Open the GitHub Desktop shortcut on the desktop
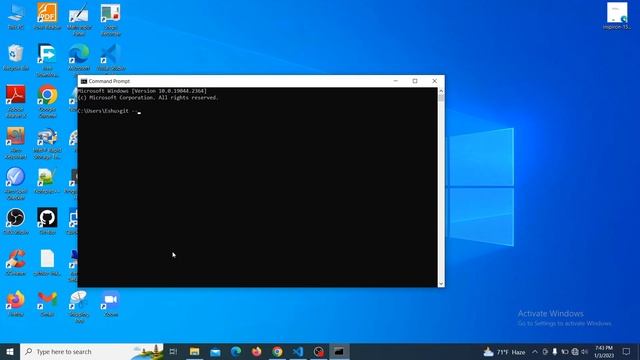The width and height of the screenshot is (640, 360). 47,220
